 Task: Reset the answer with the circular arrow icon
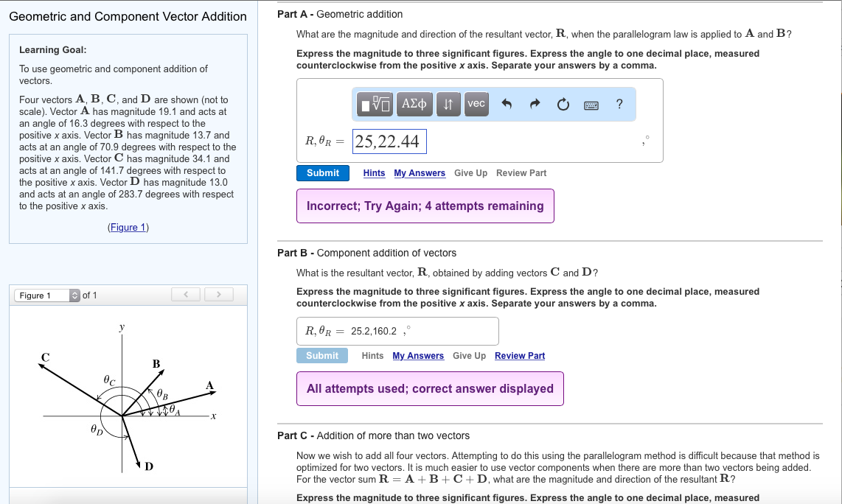[563, 104]
